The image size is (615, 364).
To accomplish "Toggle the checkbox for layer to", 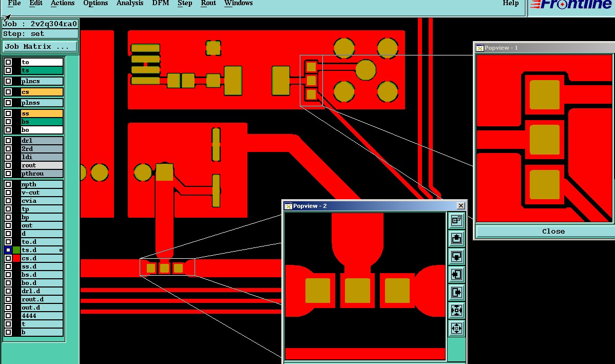I will tap(8, 62).
